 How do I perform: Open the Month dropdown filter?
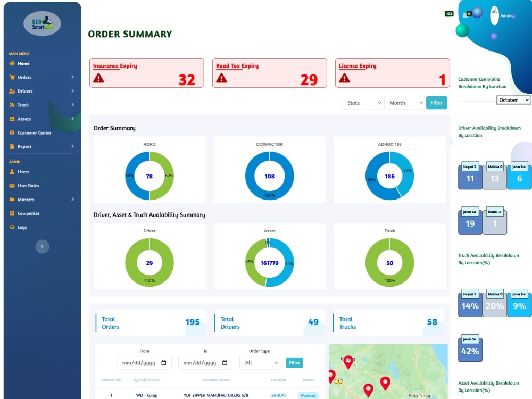coord(404,103)
